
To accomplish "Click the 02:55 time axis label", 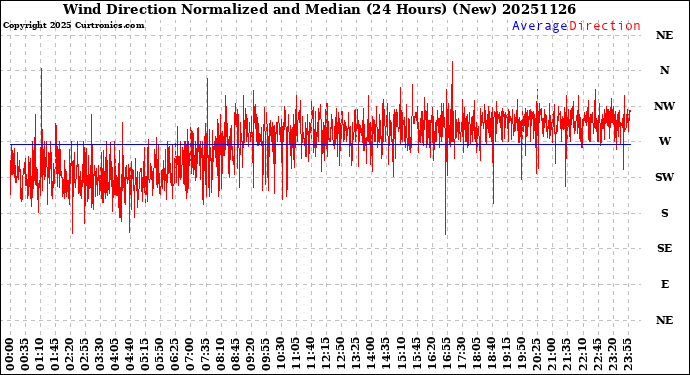I will pyautogui.click(x=85, y=354).
